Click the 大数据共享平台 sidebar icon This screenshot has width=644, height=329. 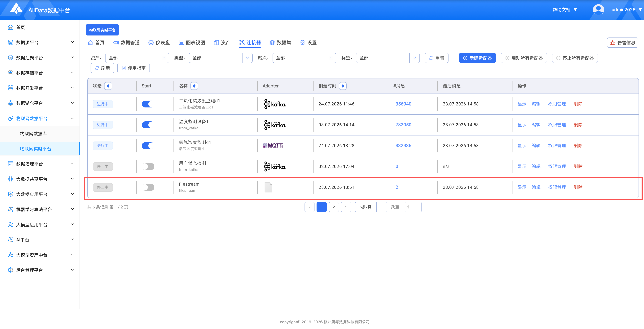click(10, 179)
